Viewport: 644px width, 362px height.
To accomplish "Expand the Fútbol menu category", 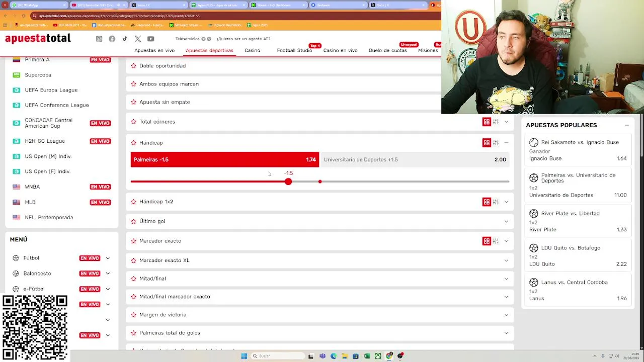I will click(x=108, y=258).
